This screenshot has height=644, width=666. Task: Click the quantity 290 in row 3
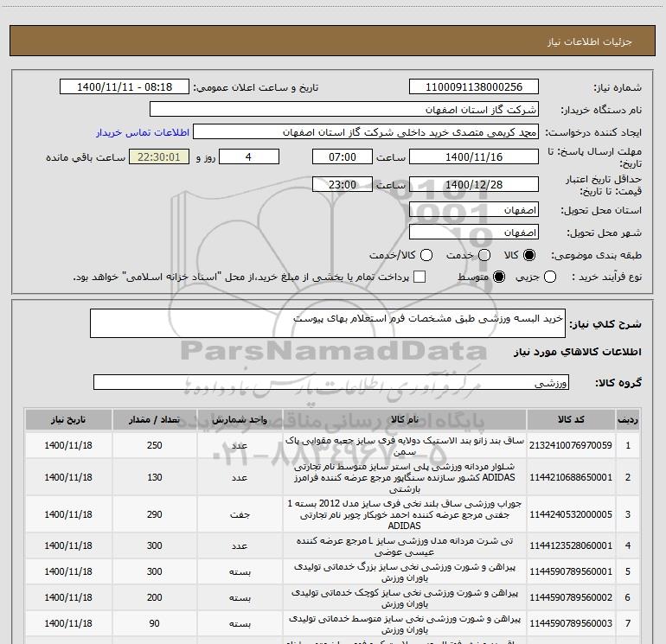tap(154, 514)
